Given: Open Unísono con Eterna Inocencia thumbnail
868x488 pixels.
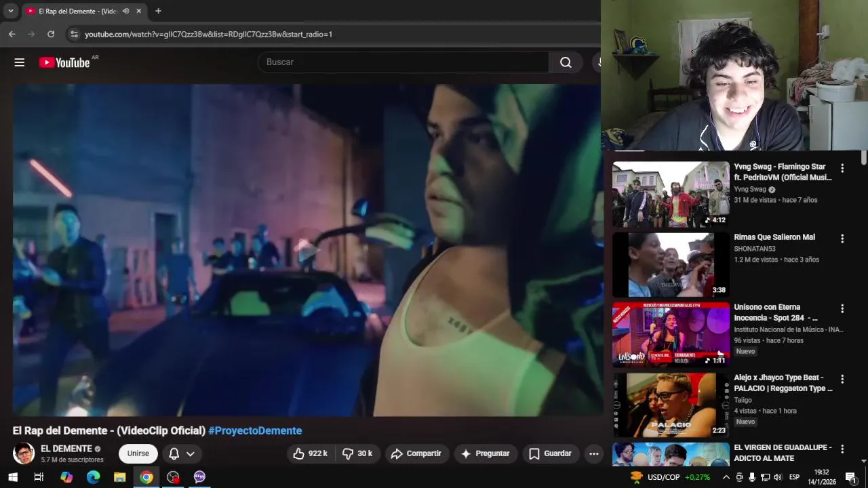Looking at the screenshot, I should pos(671,334).
